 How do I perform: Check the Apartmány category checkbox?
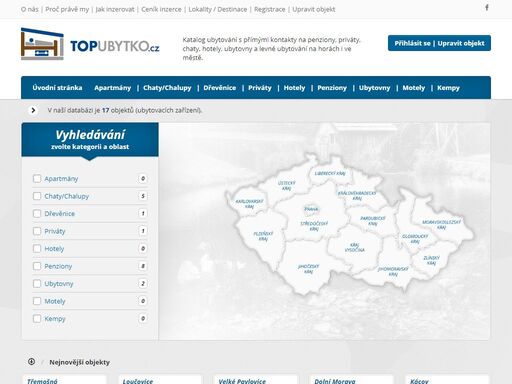pos(37,179)
